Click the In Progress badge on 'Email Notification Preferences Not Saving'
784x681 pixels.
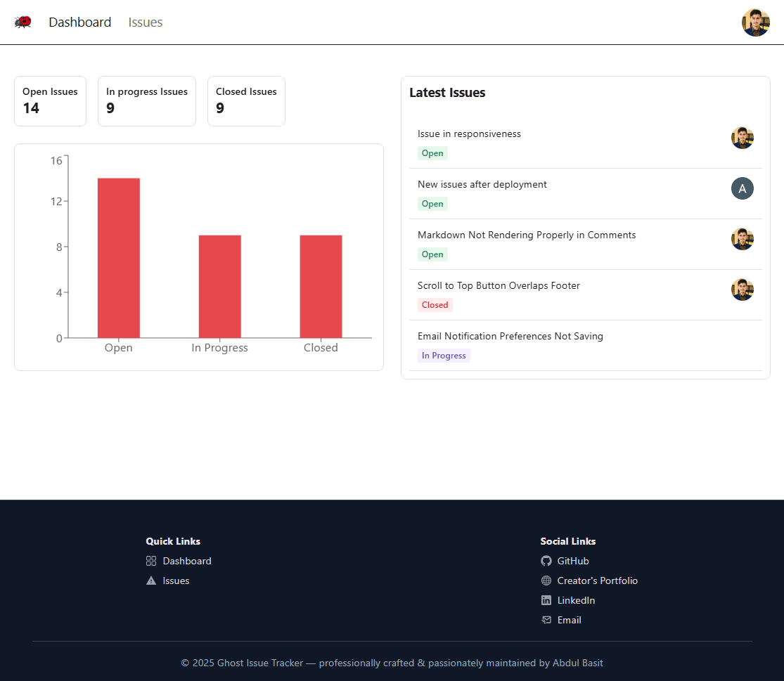click(x=444, y=356)
